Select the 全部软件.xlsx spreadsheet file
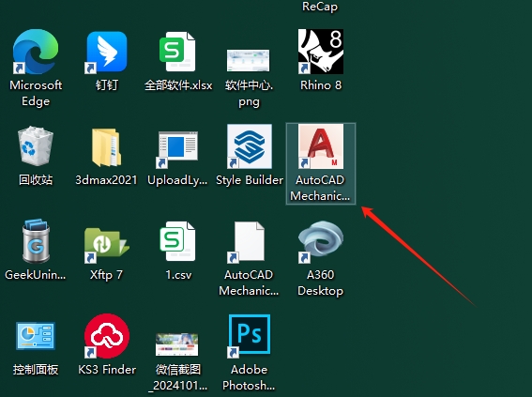This screenshot has height=397, width=532. (x=178, y=52)
